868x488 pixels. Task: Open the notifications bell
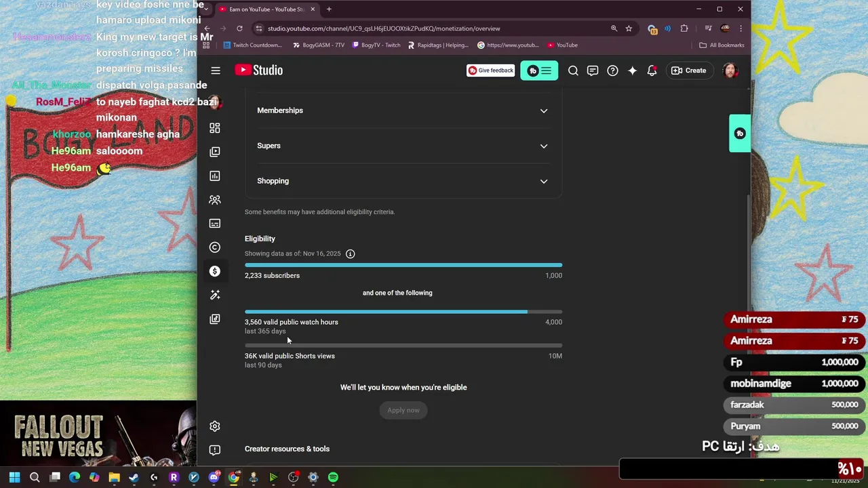(652, 70)
